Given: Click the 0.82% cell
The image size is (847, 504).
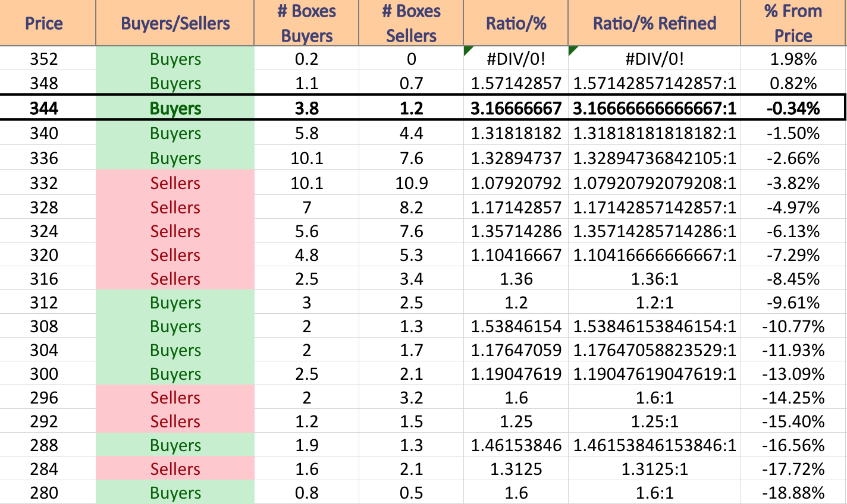Looking at the screenshot, I should click(793, 83).
